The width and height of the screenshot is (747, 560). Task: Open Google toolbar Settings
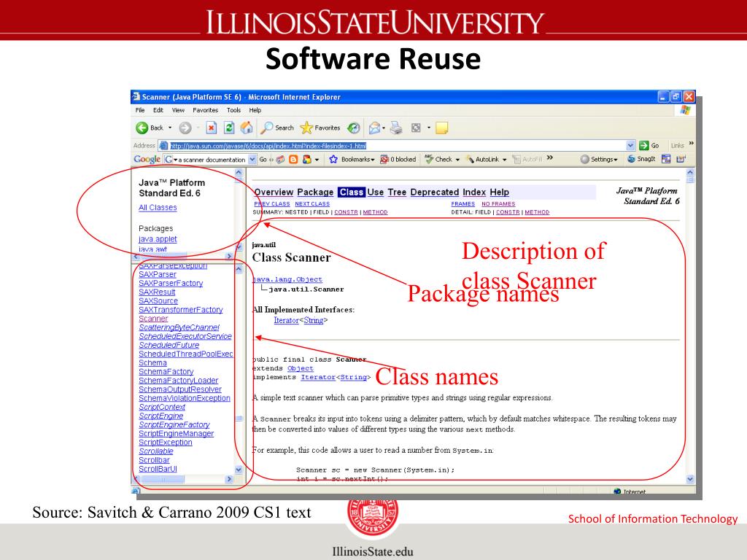click(x=599, y=160)
